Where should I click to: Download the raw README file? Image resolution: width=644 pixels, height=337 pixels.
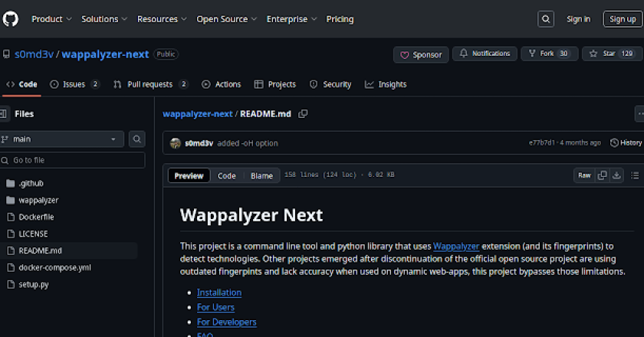pyautogui.click(x=617, y=175)
